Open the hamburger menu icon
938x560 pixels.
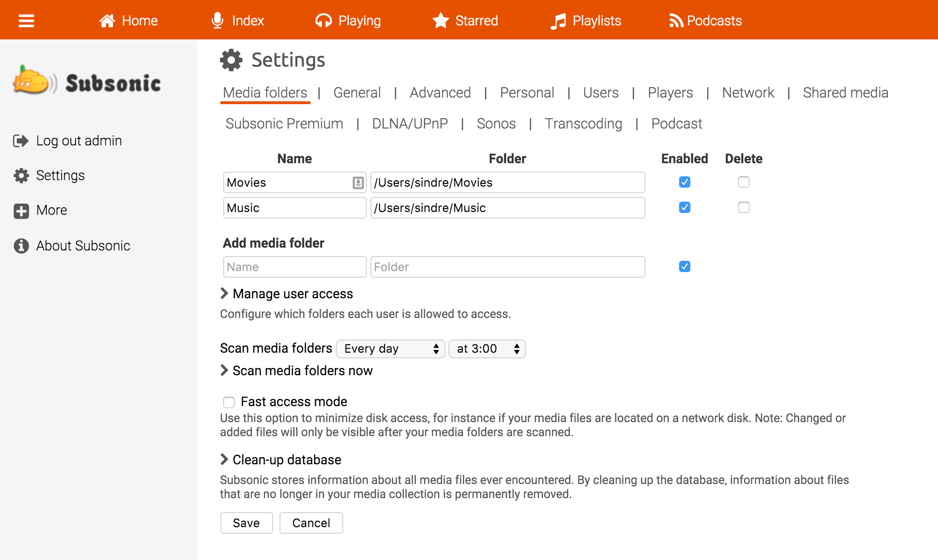26,21
